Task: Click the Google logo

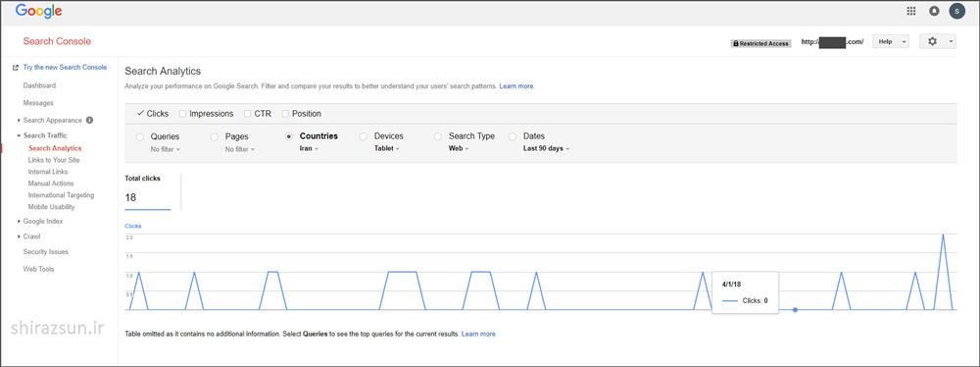Action: (x=39, y=11)
